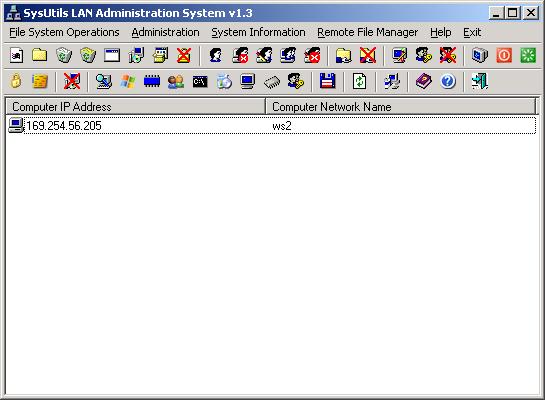Open the File System Operations menu
This screenshot has height=400, width=545.
(64, 32)
